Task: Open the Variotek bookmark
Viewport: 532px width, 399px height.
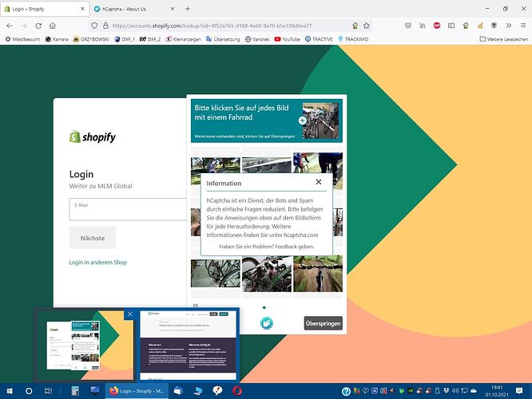Action: [x=257, y=39]
